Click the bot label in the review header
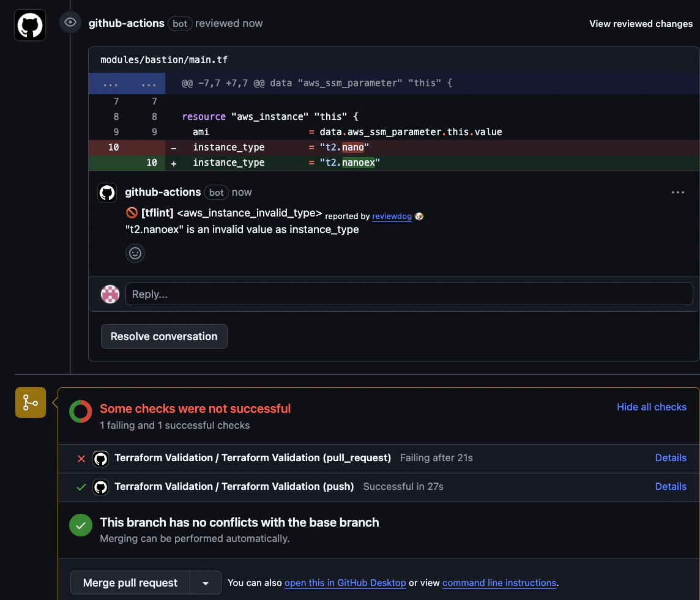Screen dimensions: 700x600 [180, 24]
